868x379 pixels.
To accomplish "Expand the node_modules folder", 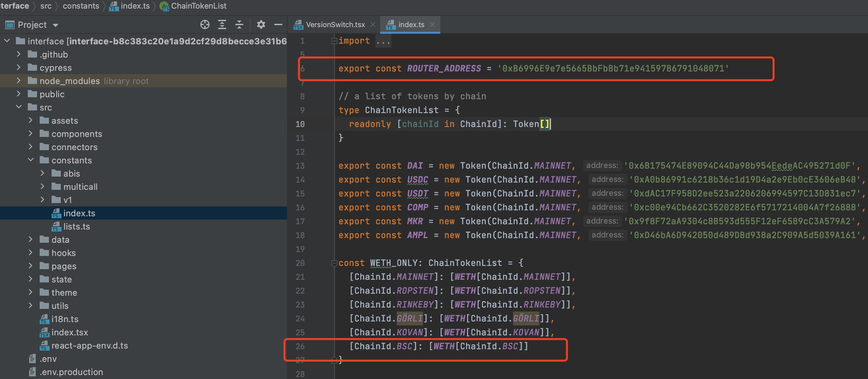I will coord(19,81).
